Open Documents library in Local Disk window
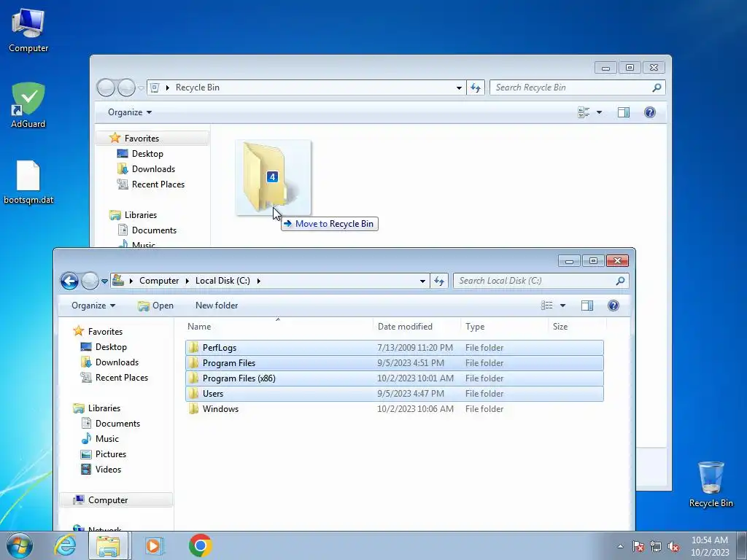This screenshot has height=560, width=747. pos(117,424)
